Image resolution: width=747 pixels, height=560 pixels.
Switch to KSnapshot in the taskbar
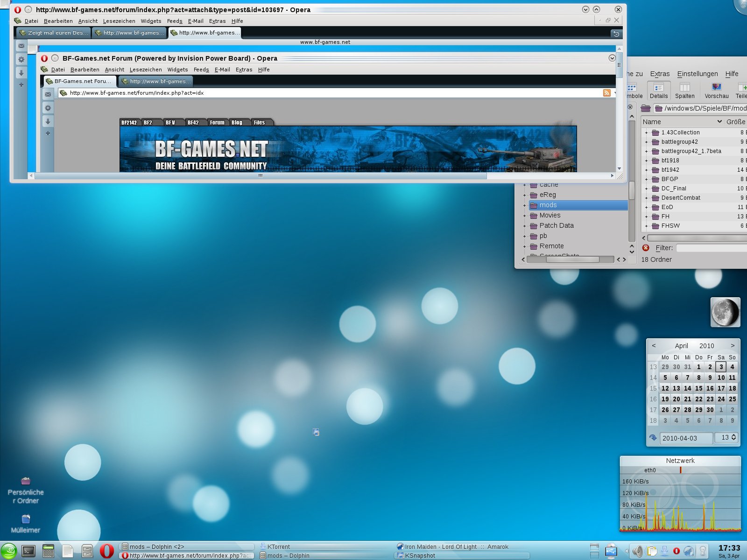[462, 555]
